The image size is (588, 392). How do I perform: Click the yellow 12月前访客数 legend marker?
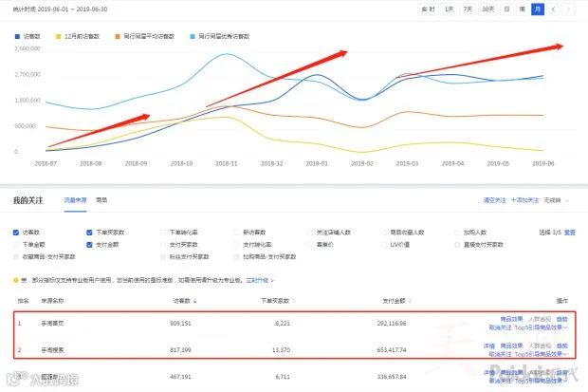click(58, 36)
